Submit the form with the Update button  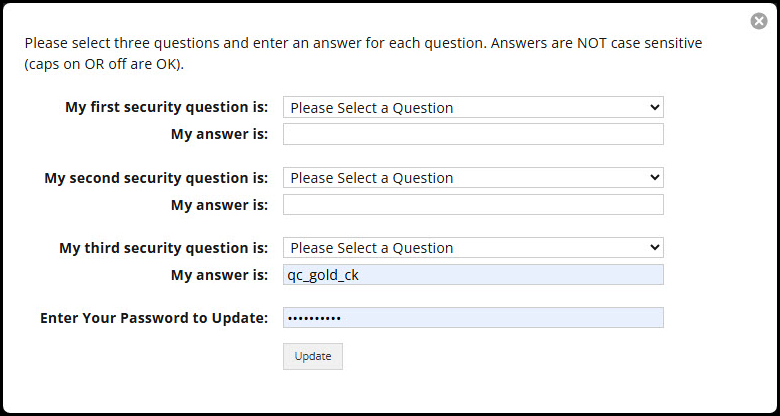point(313,356)
